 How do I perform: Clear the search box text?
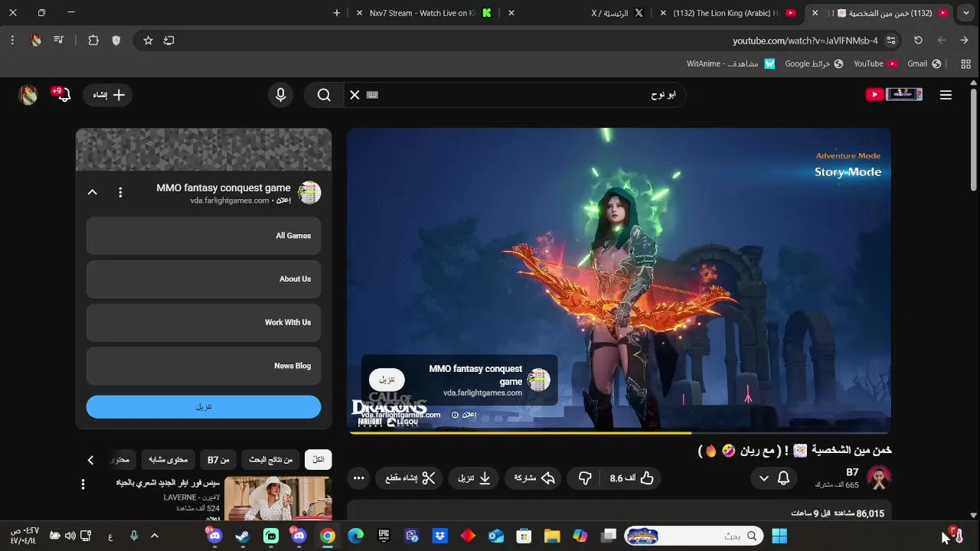(354, 95)
